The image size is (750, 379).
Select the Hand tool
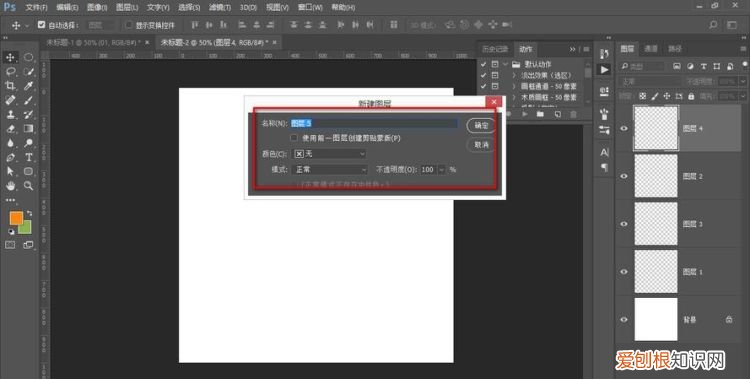click(x=10, y=186)
